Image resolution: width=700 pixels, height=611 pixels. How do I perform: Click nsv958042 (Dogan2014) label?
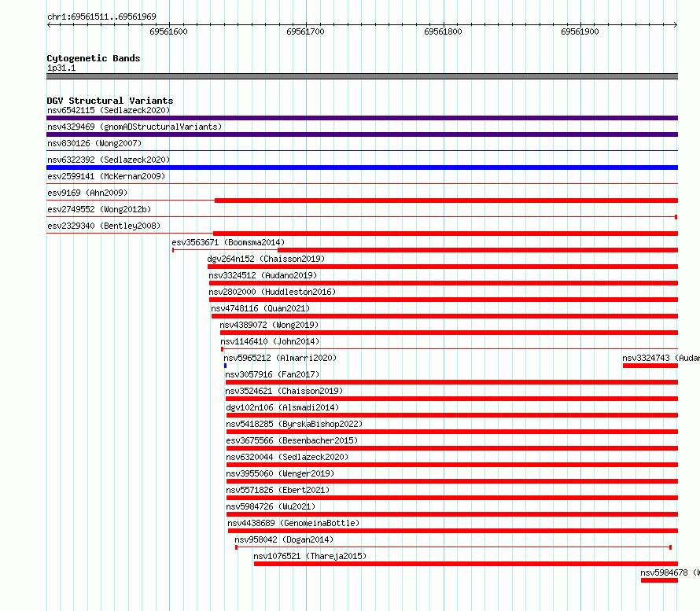pos(284,539)
